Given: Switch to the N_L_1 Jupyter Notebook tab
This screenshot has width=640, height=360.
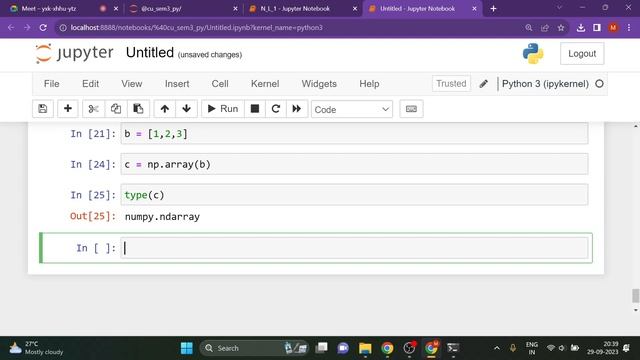Looking at the screenshot, I should coord(304,9).
